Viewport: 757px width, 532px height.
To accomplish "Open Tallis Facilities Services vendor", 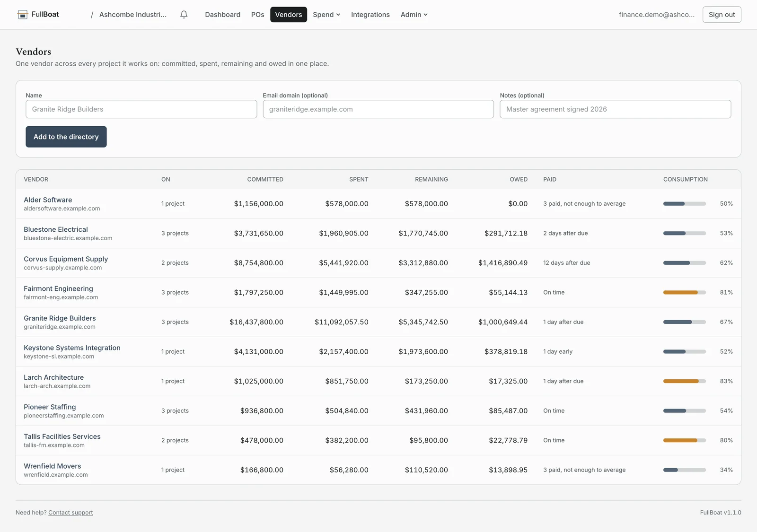I will coord(62,436).
